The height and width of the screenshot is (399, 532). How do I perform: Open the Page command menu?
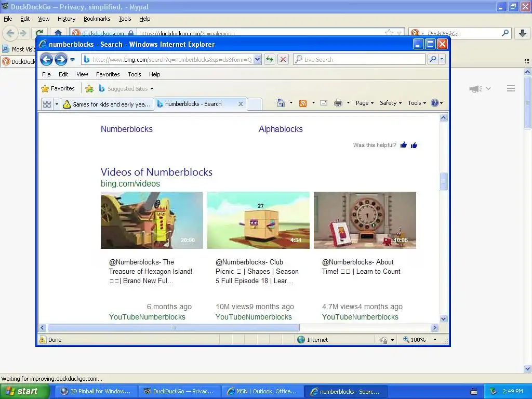tap(364, 103)
